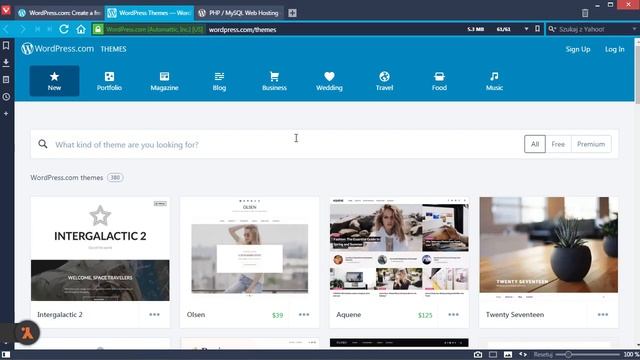Open the Notes side panel
Screen dimensions: 640x360
6,80
